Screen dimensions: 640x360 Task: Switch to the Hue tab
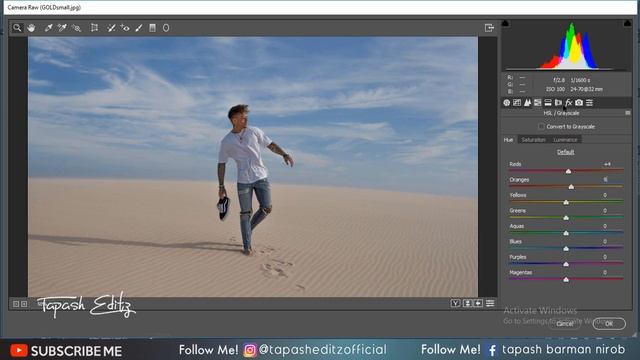coord(508,140)
